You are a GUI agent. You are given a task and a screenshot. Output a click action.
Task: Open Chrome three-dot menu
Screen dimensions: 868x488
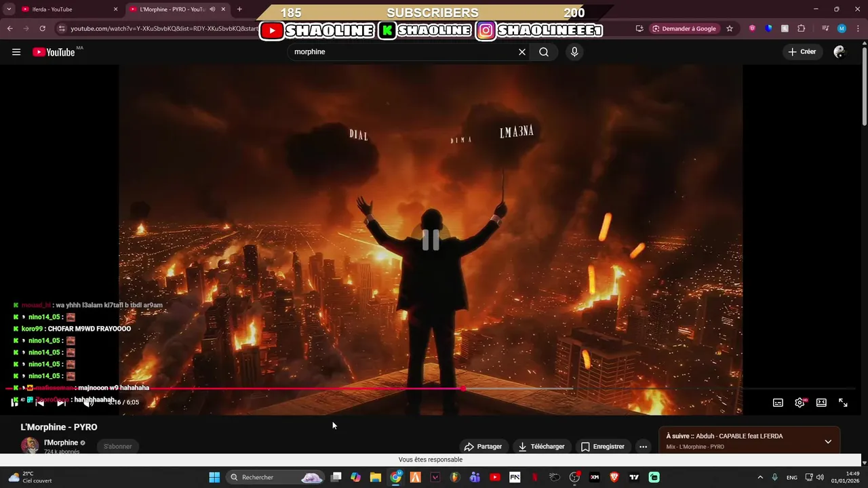coord(858,28)
